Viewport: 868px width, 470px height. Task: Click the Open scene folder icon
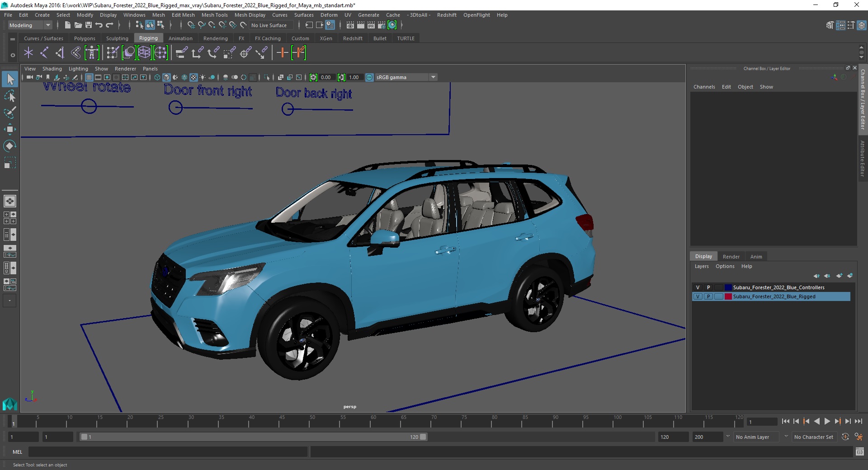pos(78,25)
